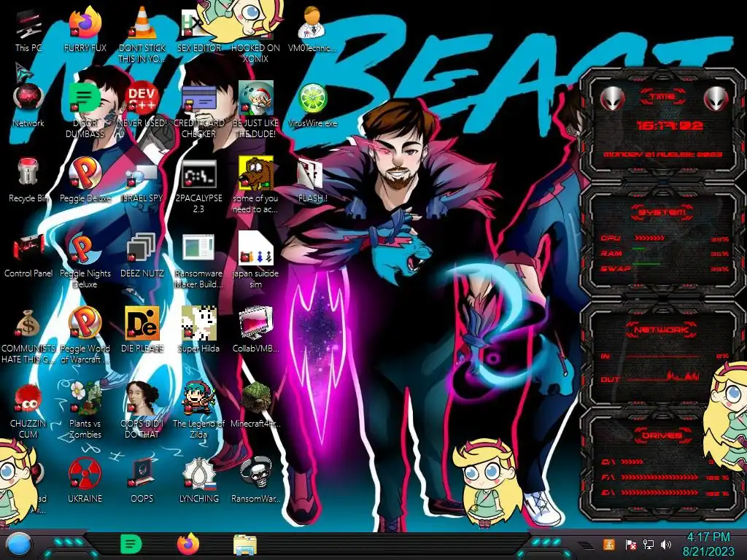Open the LYNCHING shortcut
This screenshot has height=560, width=747.
(198, 481)
